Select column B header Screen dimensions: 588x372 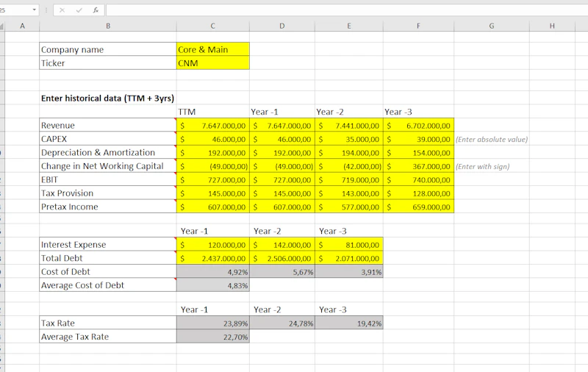pyautogui.click(x=108, y=26)
